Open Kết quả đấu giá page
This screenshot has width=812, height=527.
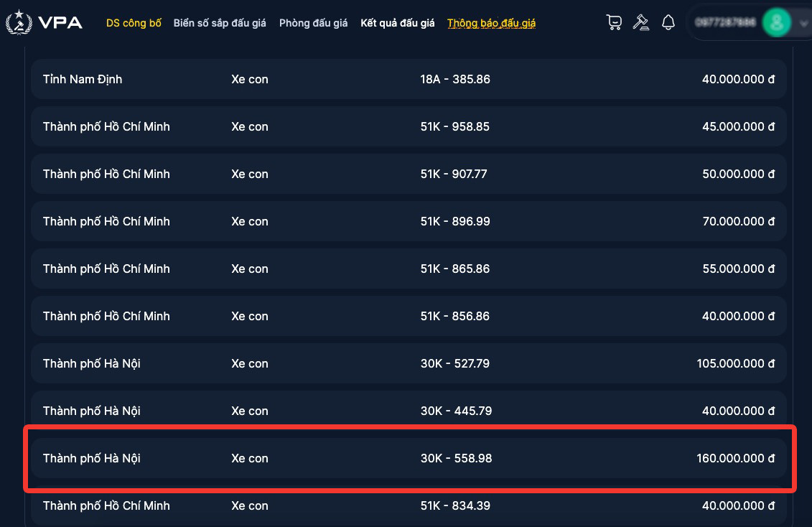pyautogui.click(x=397, y=23)
